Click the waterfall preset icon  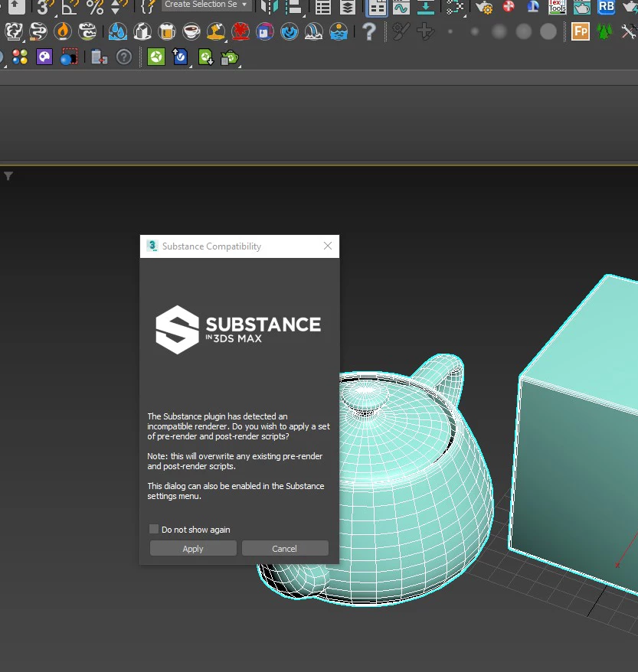(x=314, y=31)
